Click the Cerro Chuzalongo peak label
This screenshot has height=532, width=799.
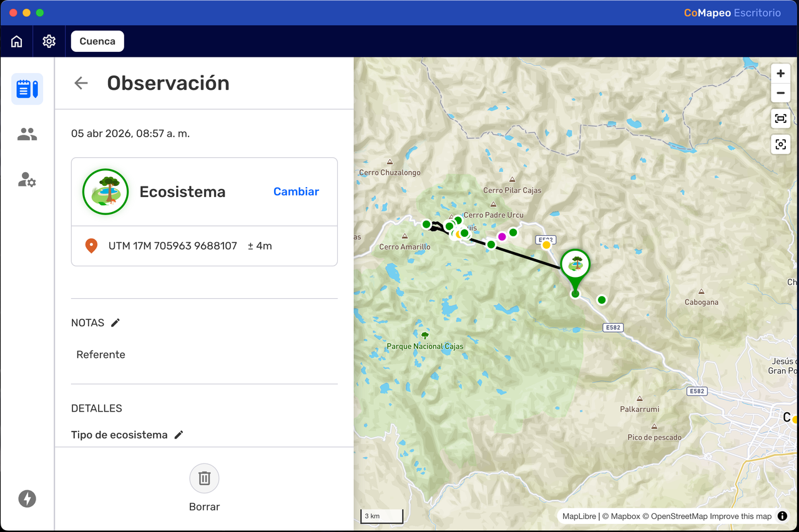pyautogui.click(x=390, y=173)
